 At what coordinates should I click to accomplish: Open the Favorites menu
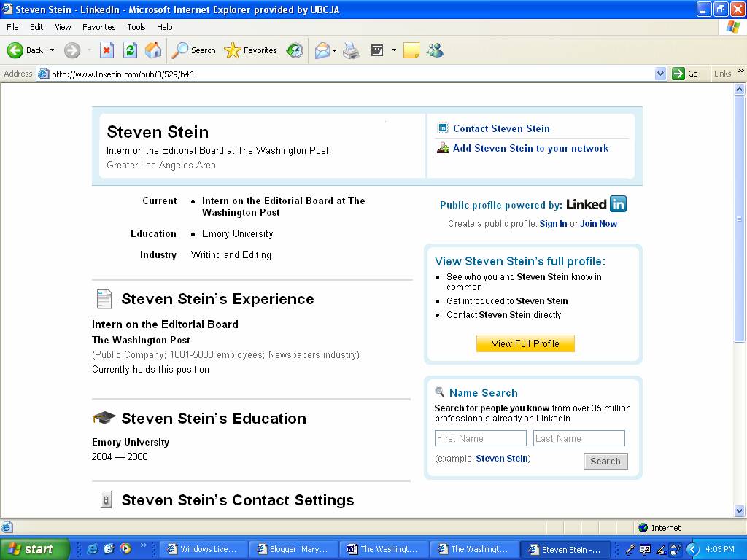[x=98, y=27]
